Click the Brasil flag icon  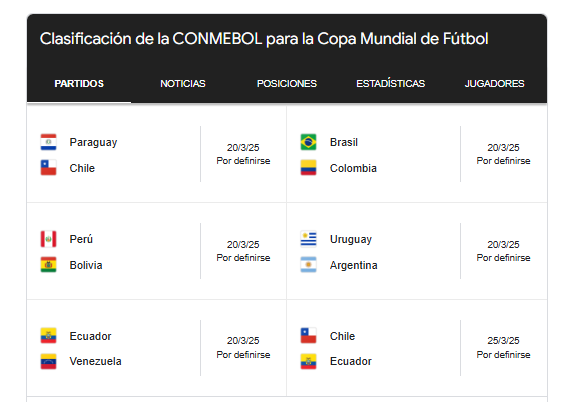coord(308,142)
